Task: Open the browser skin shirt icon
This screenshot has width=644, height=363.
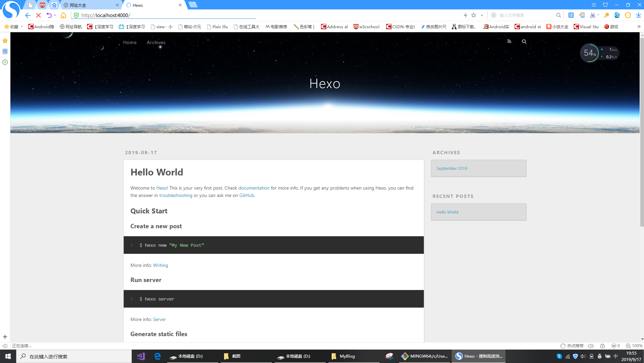Action: pyautogui.click(x=605, y=5)
